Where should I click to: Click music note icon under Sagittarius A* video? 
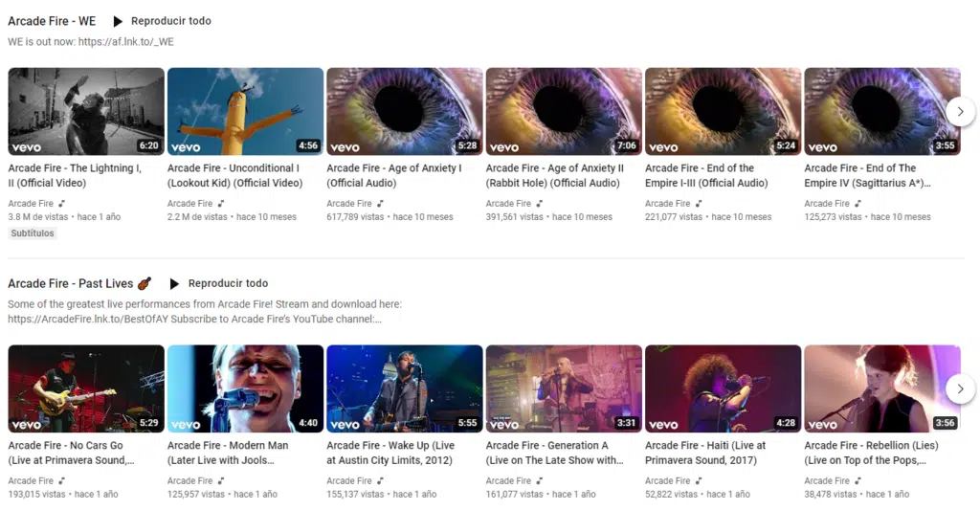858,204
